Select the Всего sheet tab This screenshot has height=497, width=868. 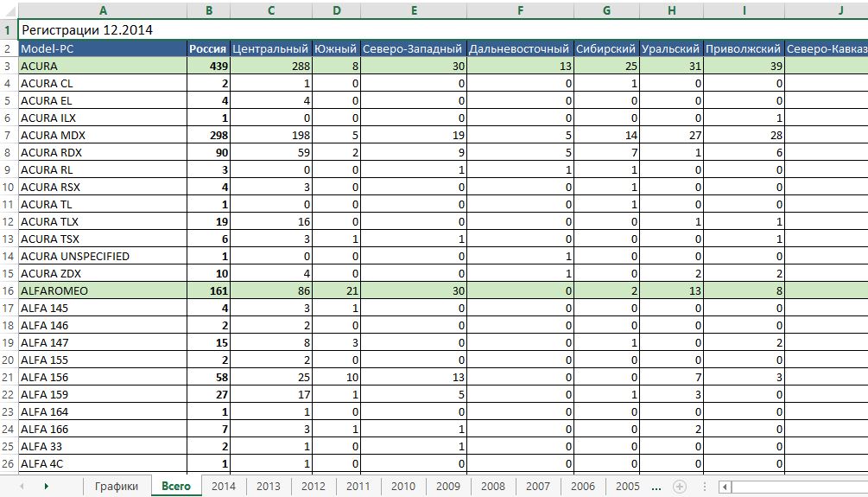[176, 487]
